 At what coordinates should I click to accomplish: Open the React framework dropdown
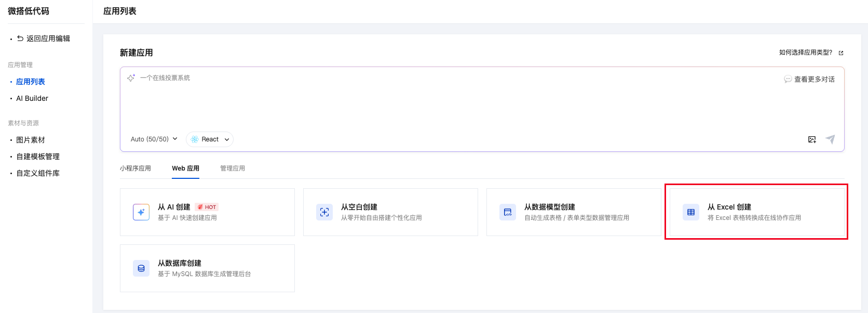210,139
